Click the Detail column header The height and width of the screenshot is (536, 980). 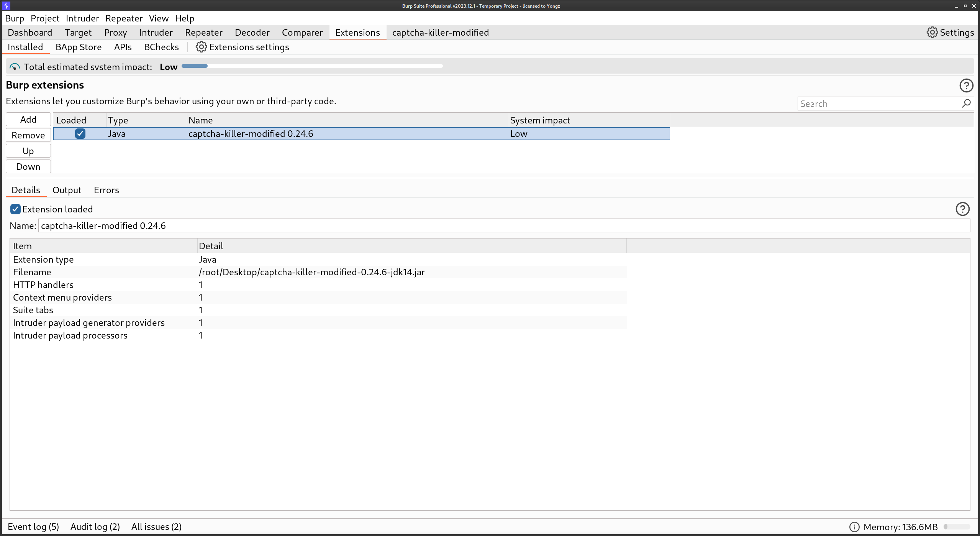pos(412,246)
